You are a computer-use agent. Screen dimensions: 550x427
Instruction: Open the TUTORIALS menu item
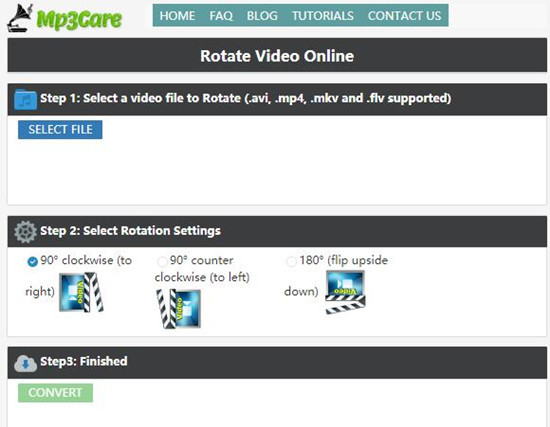[323, 16]
